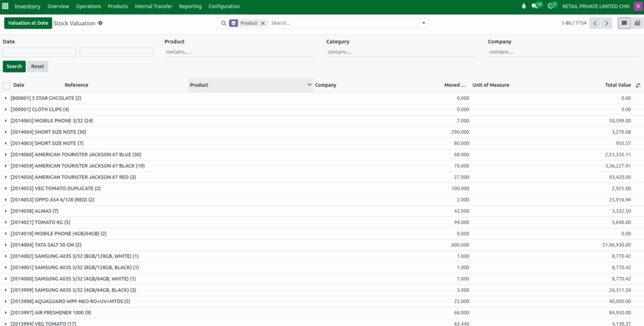Screen dimensions: 644x326
Task: Click the green Search button
Action: click(x=14, y=66)
